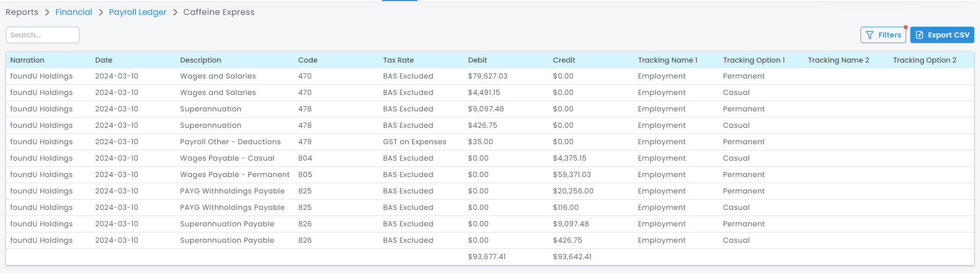Click the Reports breadcrumb
The height and width of the screenshot is (273, 980).
tap(22, 12)
